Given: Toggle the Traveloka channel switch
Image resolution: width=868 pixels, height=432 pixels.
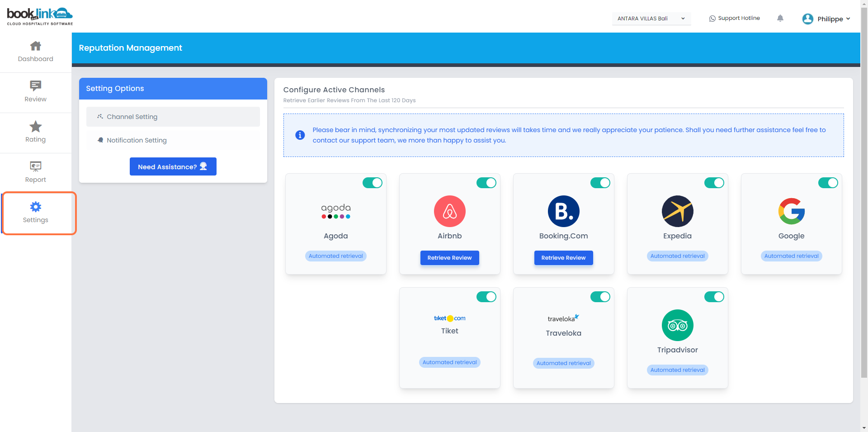Looking at the screenshot, I should [x=600, y=297].
